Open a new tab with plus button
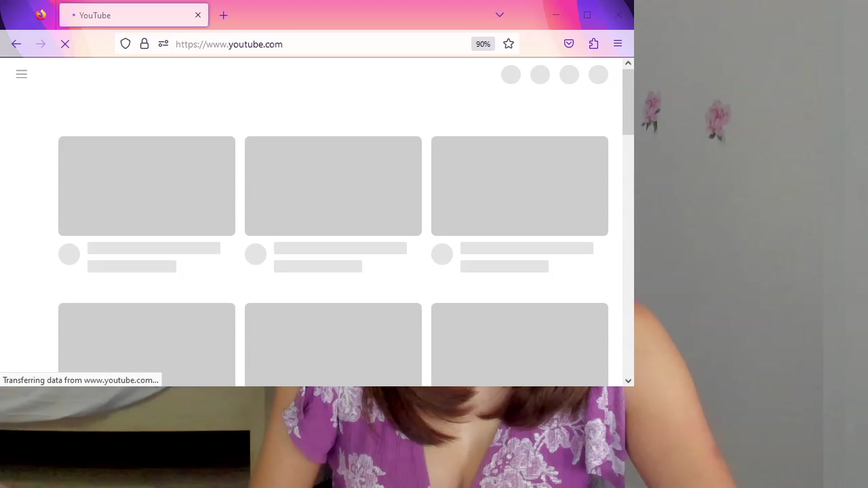Image resolution: width=868 pixels, height=488 pixels. click(223, 15)
